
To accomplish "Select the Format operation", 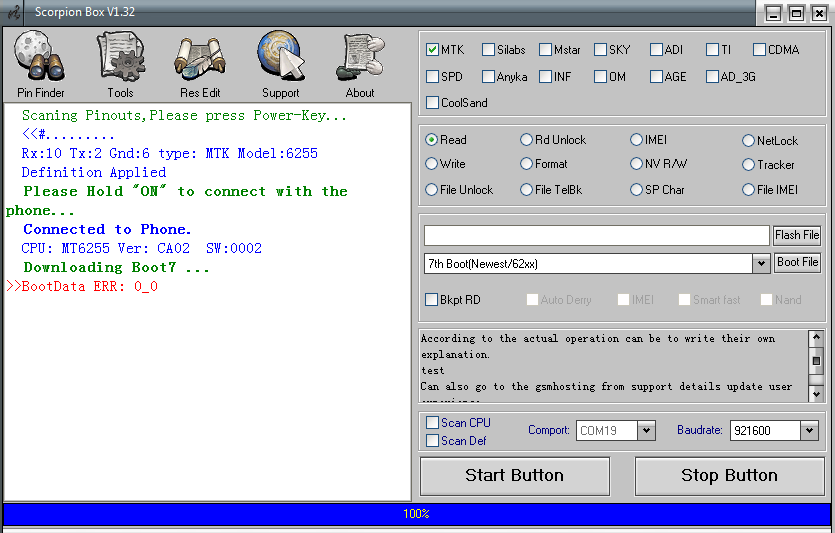I will (x=526, y=163).
